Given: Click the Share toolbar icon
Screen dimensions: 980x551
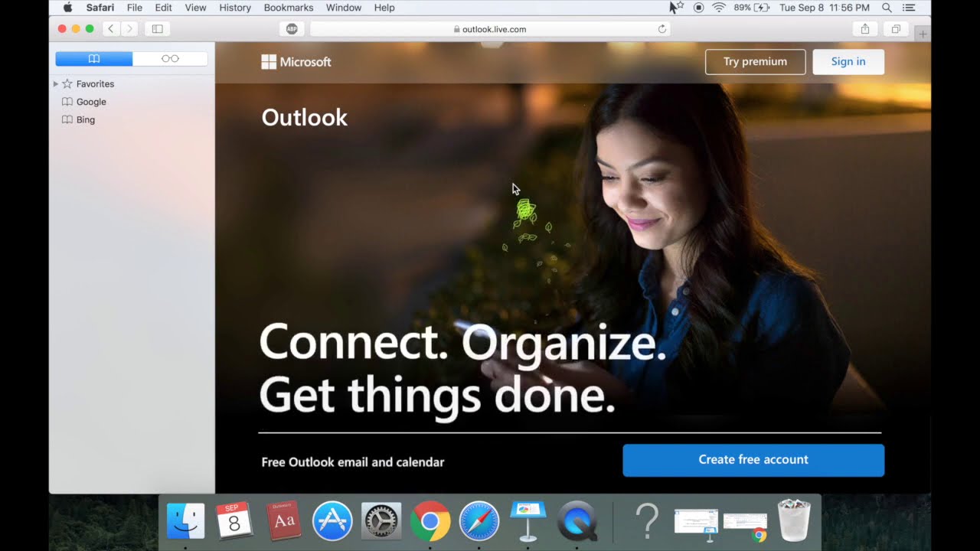Looking at the screenshot, I should coord(864,29).
